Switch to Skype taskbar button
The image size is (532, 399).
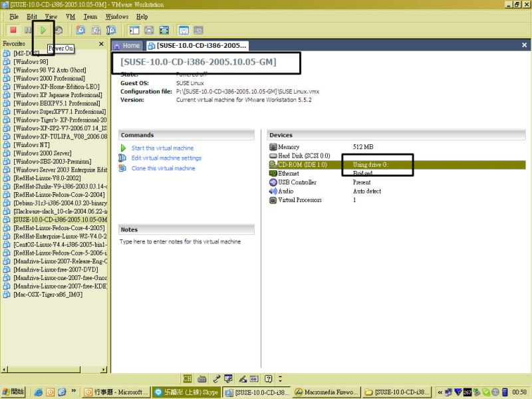(x=186, y=392)
